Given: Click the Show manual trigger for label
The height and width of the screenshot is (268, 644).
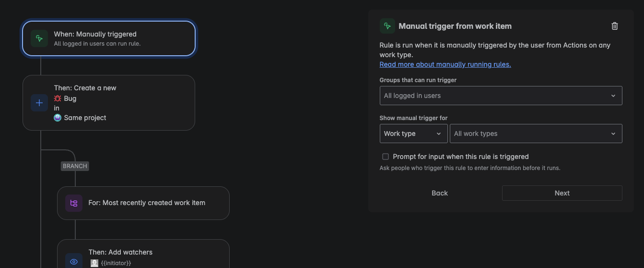Looking at the screenshot, I should pos(413,118).
